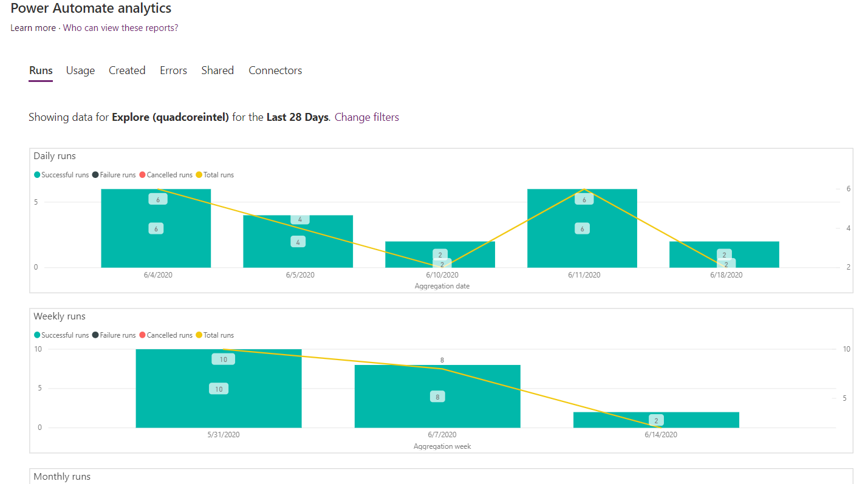Select the 6/11/2020 bar in Daily runs
Viewport: 868px width, 484px height.
(x=582, y=228)
